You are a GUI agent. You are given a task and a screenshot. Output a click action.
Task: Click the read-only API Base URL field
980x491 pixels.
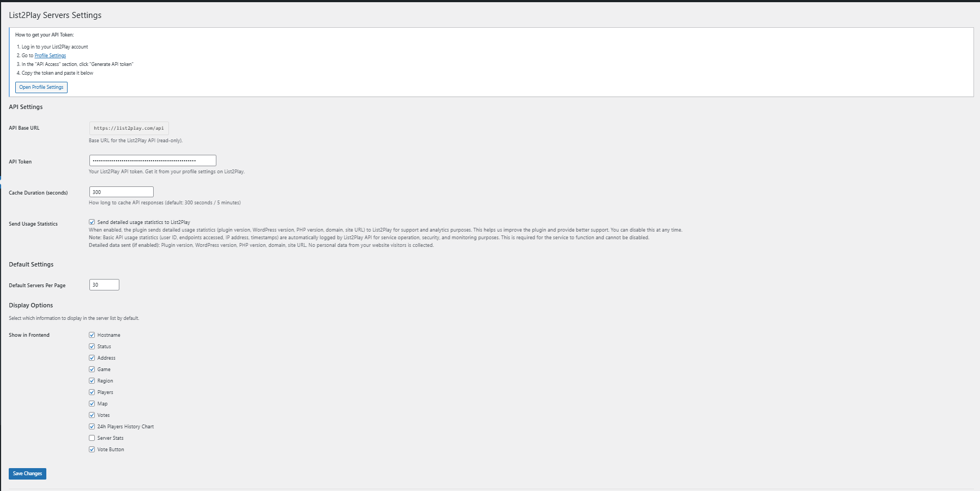click(x=129, y=128)
